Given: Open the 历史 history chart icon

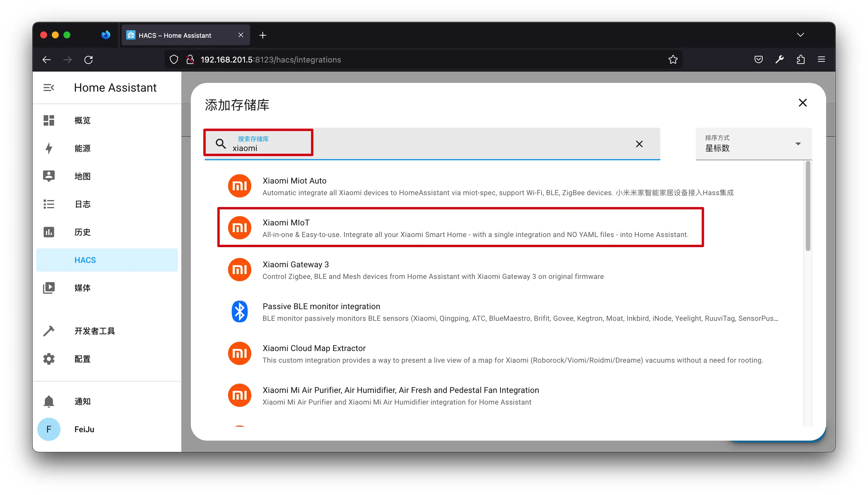Looking at the screenshot, I should pos(49,232).
